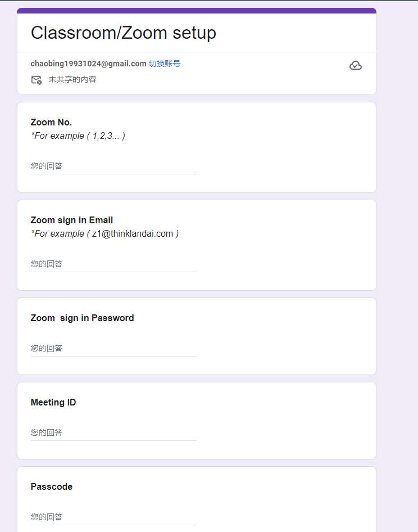Focus the Zoom No. answer field
This screenshot has height=532, width=418.
click(113, 166)
